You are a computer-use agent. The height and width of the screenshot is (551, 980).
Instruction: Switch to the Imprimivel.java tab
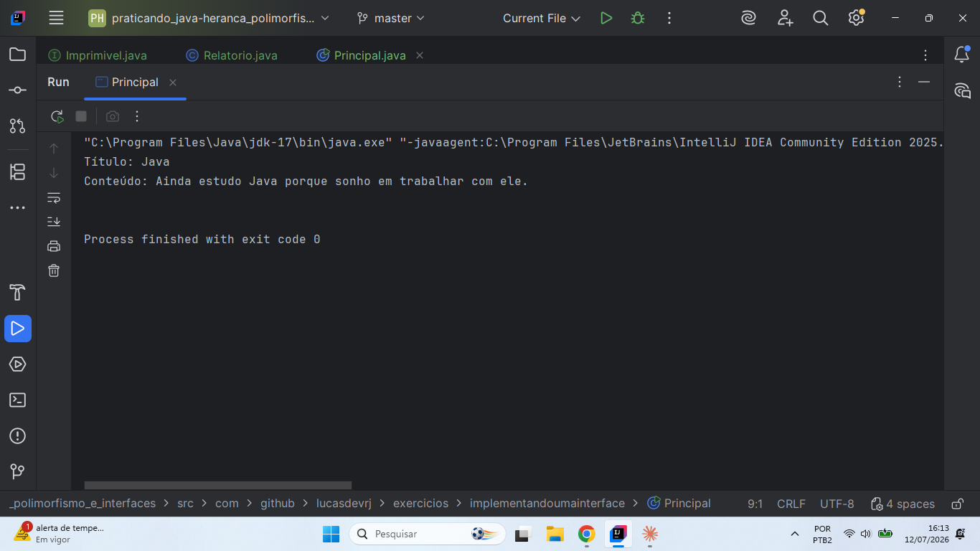point(98,55)
